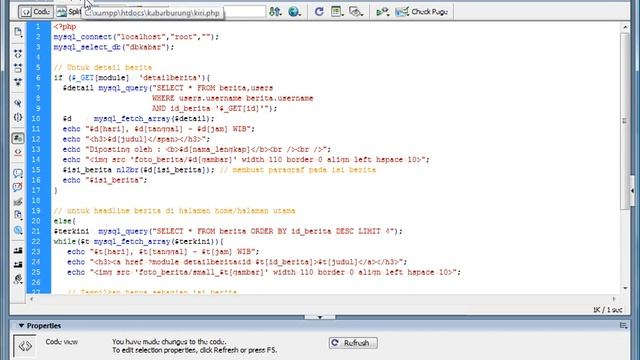
Task: Click the horizontal scrollbar right arrow
Action: (x=613, y=299)
